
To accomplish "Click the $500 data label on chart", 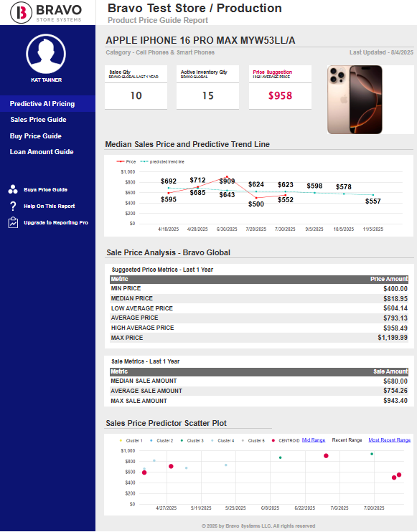I will pos(256,204).
